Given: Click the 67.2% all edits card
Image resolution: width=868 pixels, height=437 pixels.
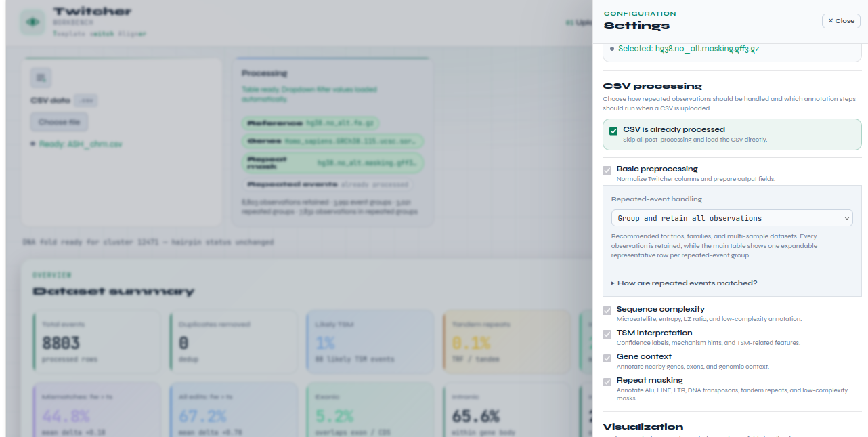Looking at the screenshot, I should click(234, 410).
